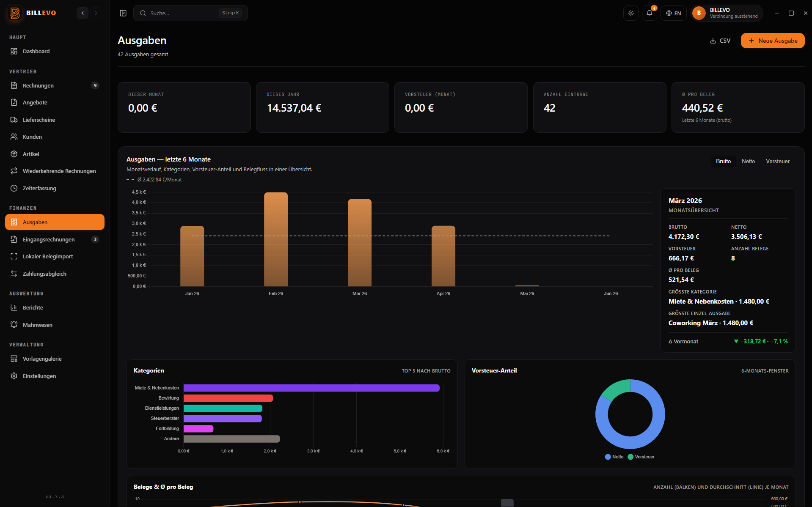Click the Mär 26 bar in the chart

click(360, 243)
